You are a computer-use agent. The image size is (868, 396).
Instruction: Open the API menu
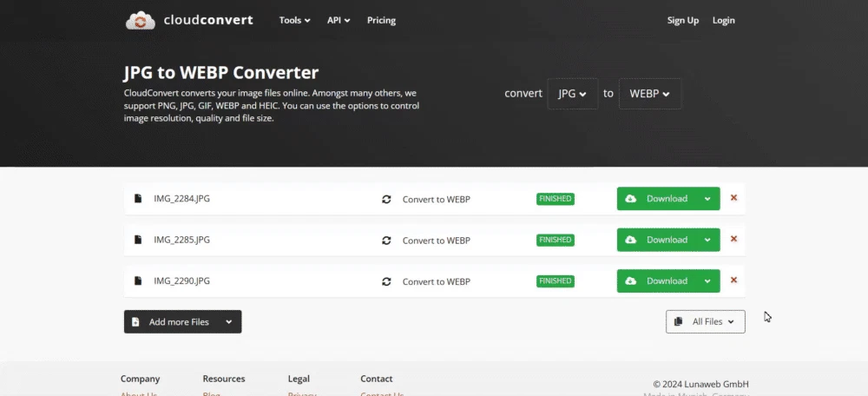click(x=339, y=21)
